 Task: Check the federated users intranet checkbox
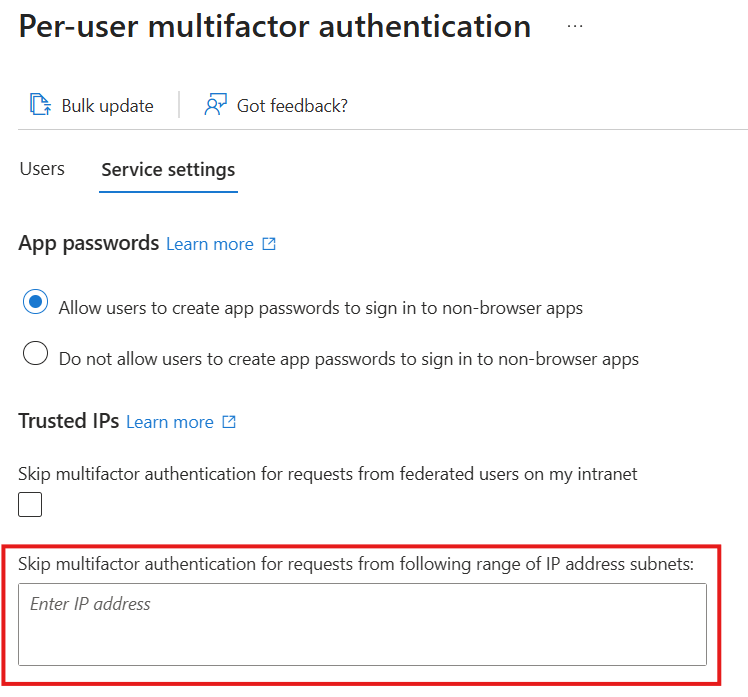pyautogui.click(x=31, y=505)
